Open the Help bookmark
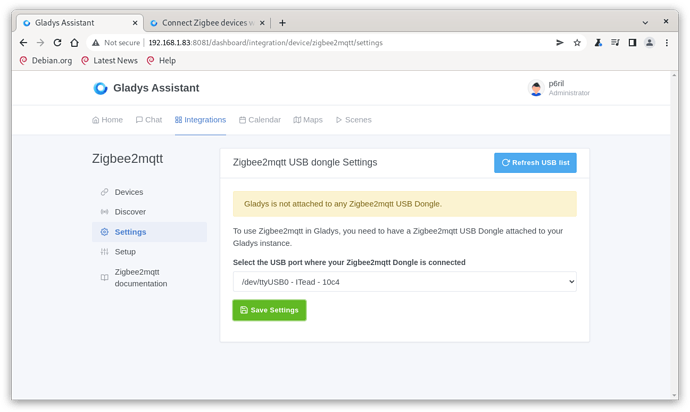This screenshot has width=690, height=412. pos(161,60)
